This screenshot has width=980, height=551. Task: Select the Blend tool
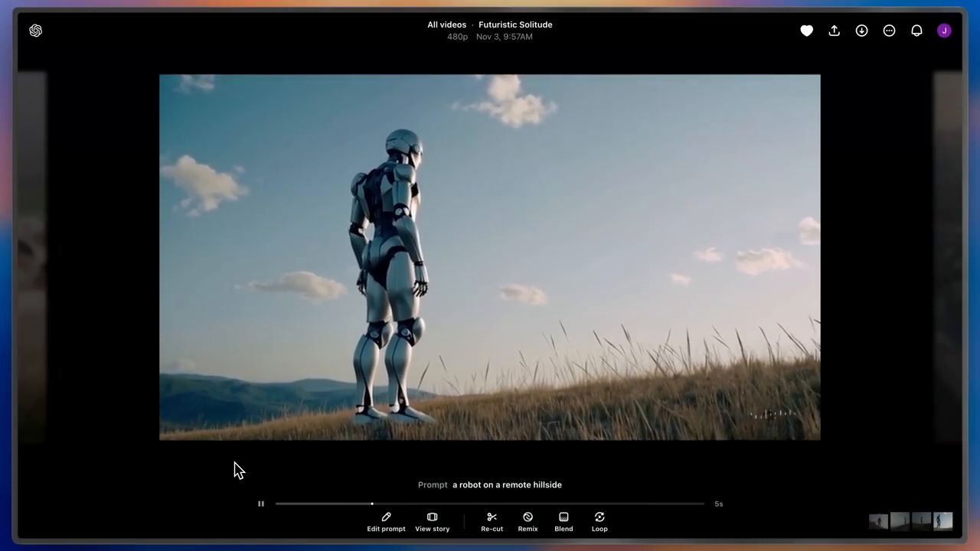563,522
